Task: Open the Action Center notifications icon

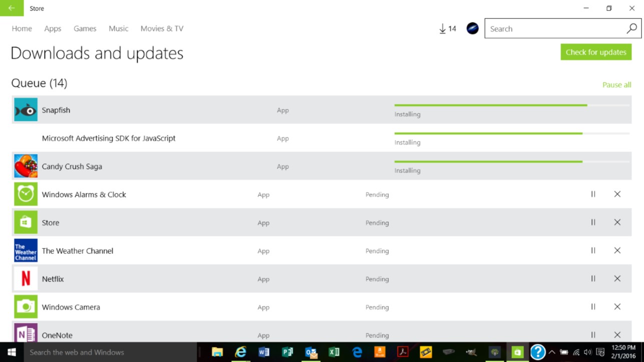Action: click(600, 352)
